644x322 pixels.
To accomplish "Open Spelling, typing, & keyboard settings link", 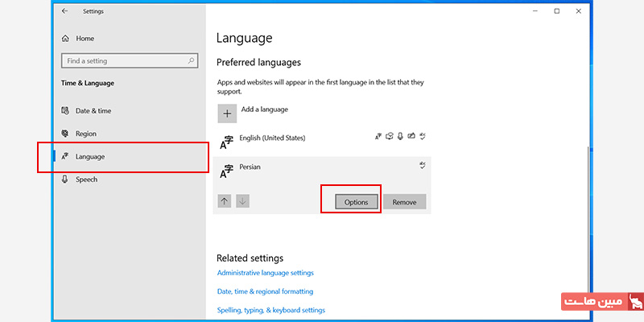I will 270,310.
